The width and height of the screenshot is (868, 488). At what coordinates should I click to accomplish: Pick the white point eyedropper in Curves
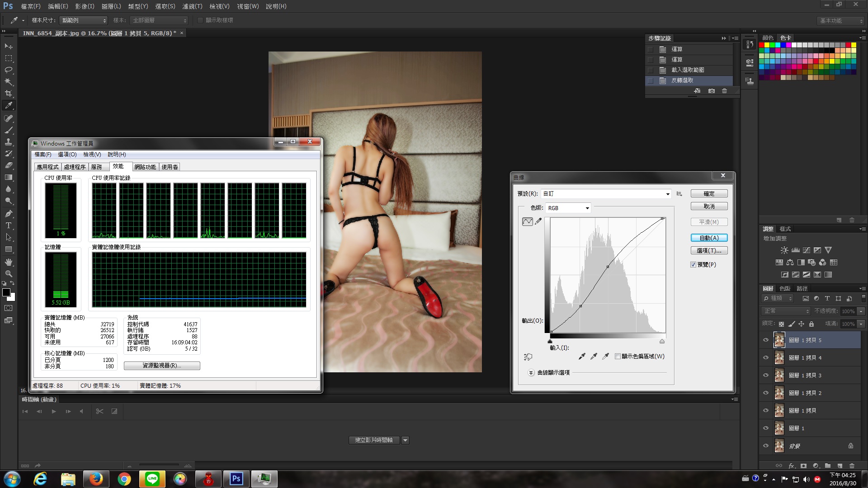click(605, 357)
